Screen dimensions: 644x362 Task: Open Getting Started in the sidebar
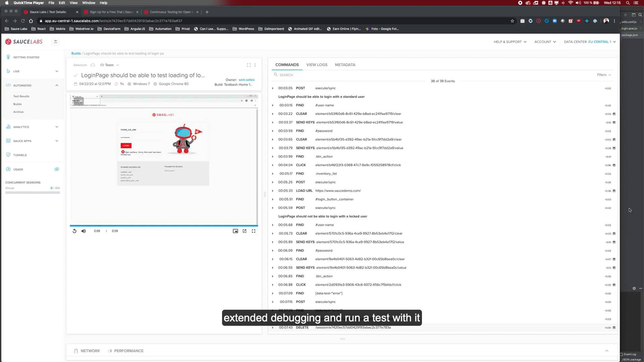point(26,57)
